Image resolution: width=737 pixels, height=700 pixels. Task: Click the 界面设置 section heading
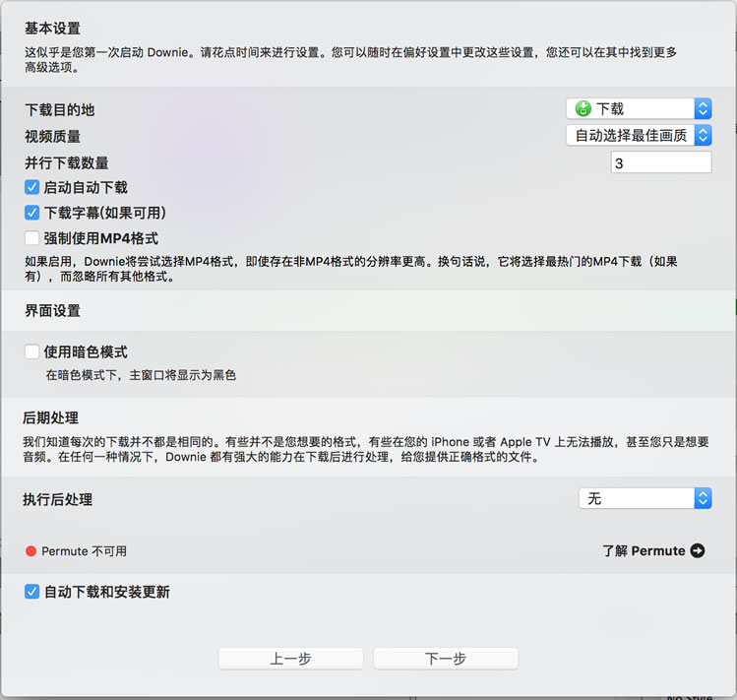pyautogui.click(x=52, y=310)
